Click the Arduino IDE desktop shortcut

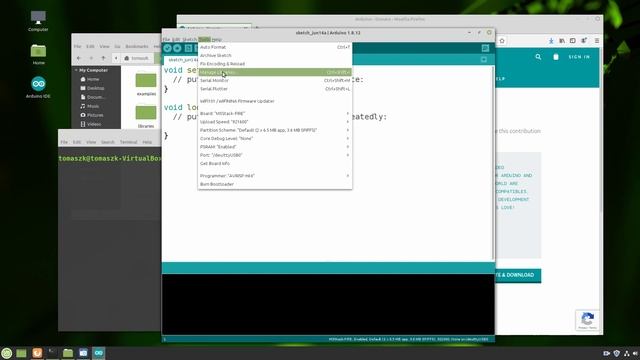tap(38, 87)
